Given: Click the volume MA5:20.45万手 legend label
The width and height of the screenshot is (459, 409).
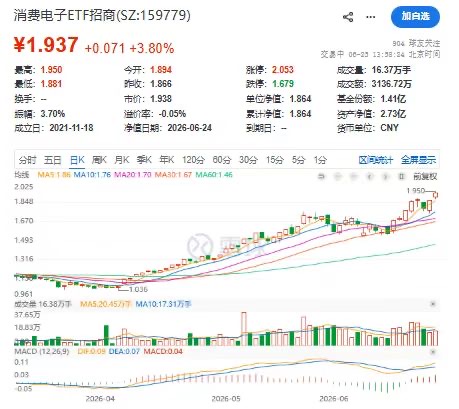Looking at the screenshot, I should click(105, 304).
